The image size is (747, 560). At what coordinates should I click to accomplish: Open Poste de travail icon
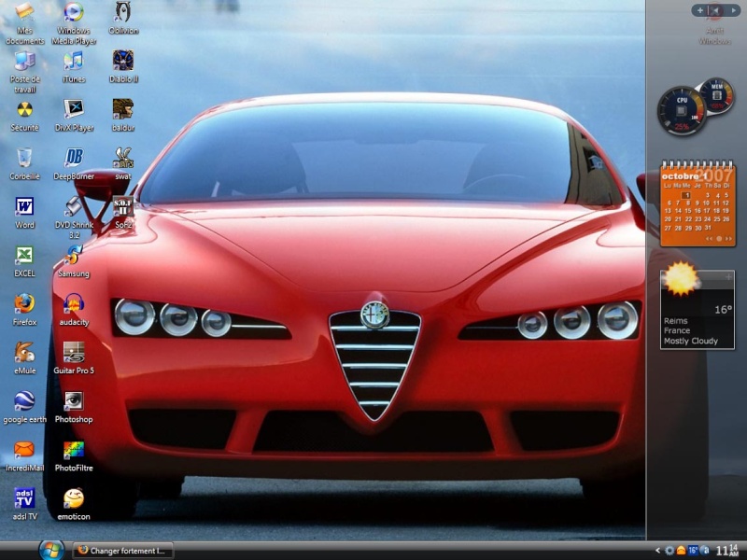(x=25, y=73)
